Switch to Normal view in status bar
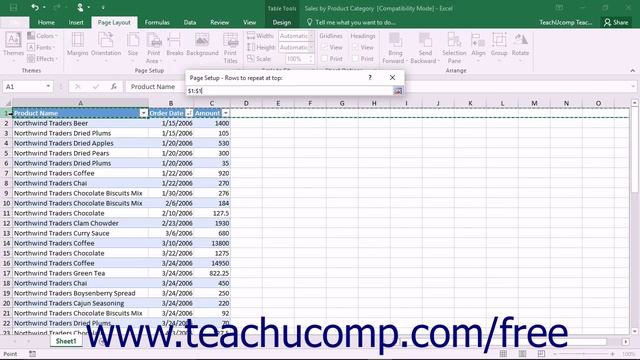The width and height of the screenshot is (640, 360). click(x=503, y=353)
